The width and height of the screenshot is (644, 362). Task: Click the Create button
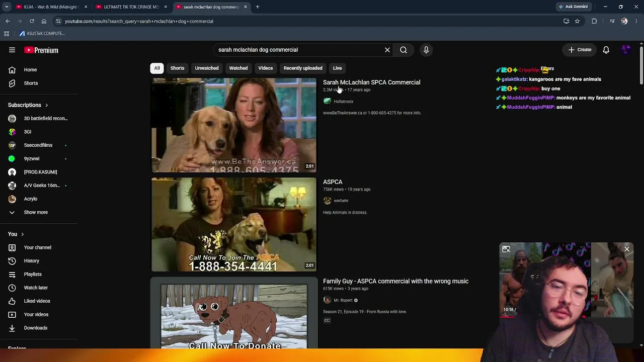click(x=580, y=50)
